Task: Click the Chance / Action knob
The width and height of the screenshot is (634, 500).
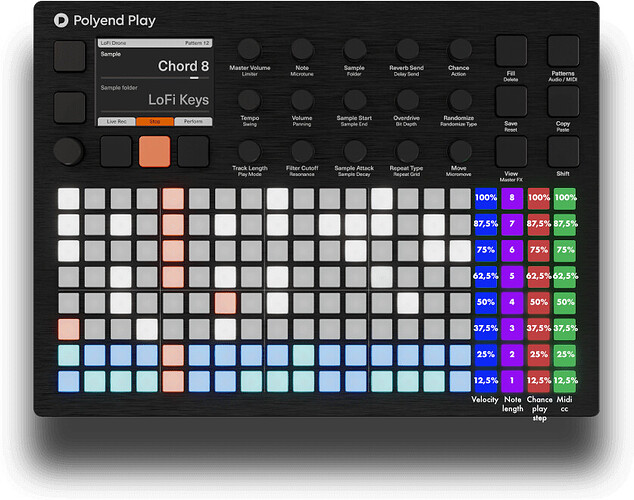Action: point(460,50)
